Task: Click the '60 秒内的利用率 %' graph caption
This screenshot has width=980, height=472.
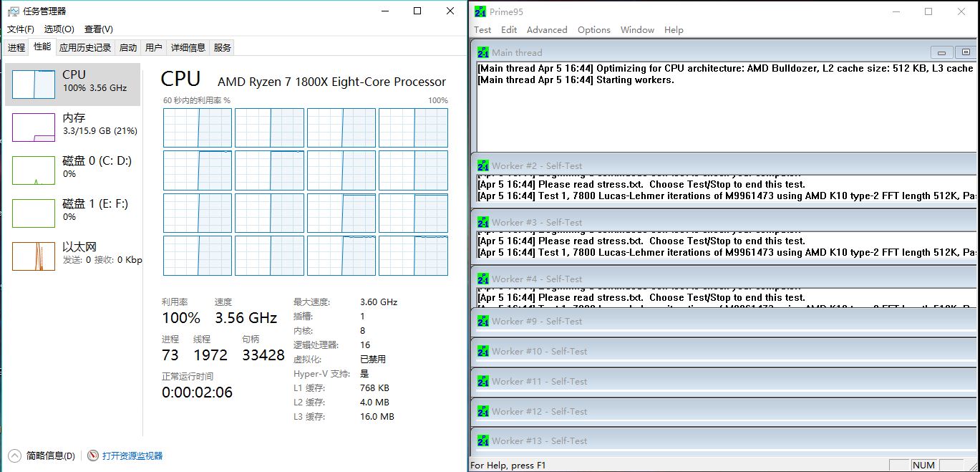Action: coord(197,100)
